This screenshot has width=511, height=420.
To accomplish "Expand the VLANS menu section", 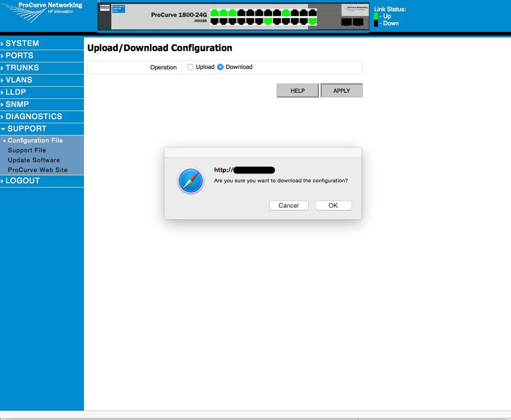I will pos(42,80).
